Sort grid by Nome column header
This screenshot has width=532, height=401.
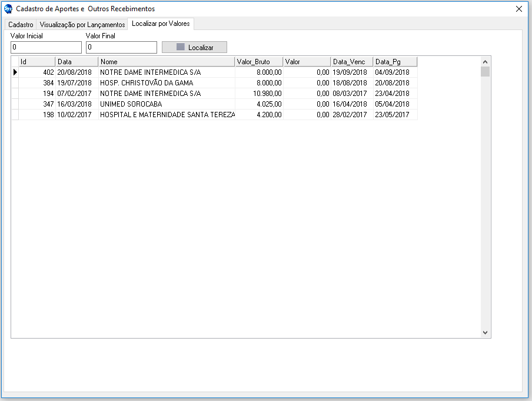pyautogui.click(x=167, y=62)
